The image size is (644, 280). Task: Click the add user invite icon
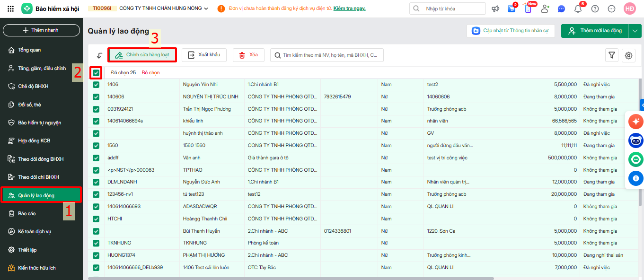click(x=545, y=9)
